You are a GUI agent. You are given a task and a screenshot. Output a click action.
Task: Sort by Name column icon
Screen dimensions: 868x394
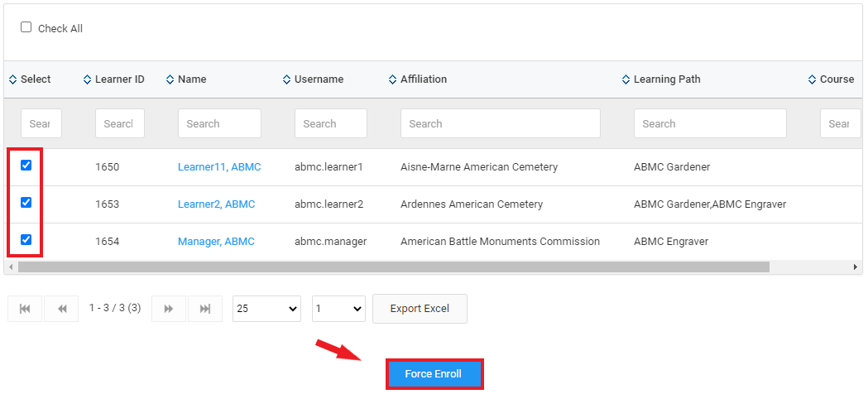point(170,79)
